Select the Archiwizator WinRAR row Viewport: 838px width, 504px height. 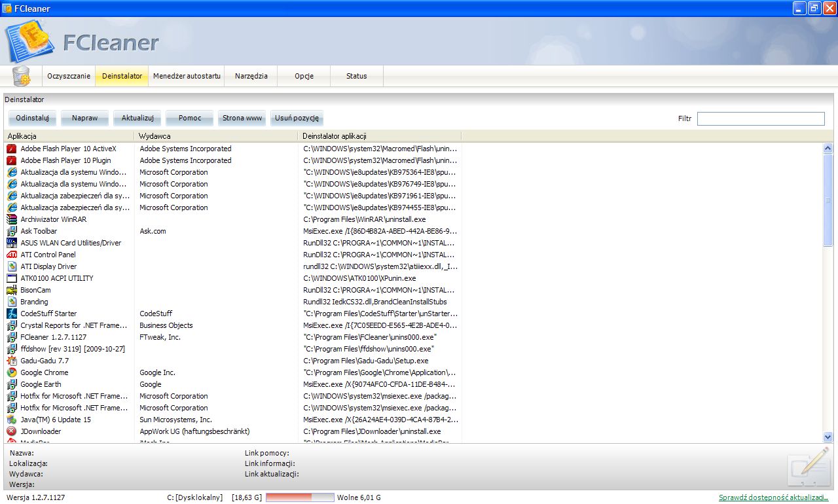pyautogui.click(x=412, y=219)
